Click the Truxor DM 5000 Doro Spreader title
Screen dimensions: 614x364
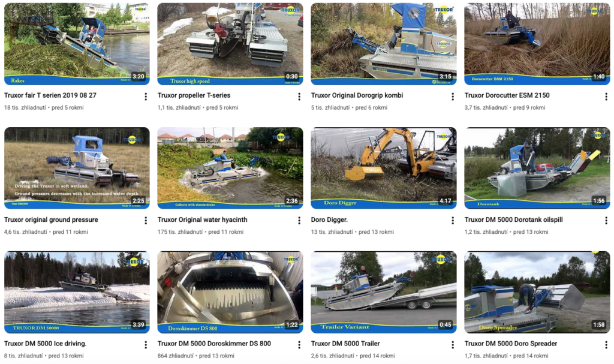click(x=511, y=344)
